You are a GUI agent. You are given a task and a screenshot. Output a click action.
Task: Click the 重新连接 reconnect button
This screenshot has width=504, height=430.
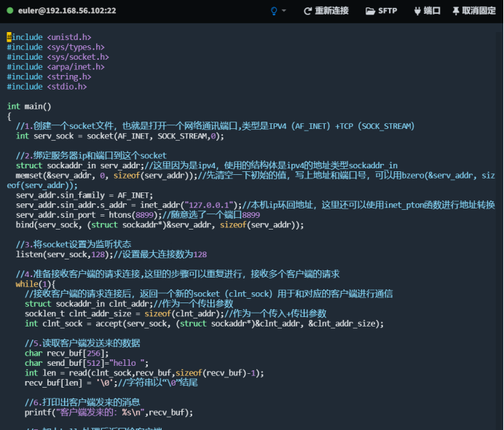point(326,11)
